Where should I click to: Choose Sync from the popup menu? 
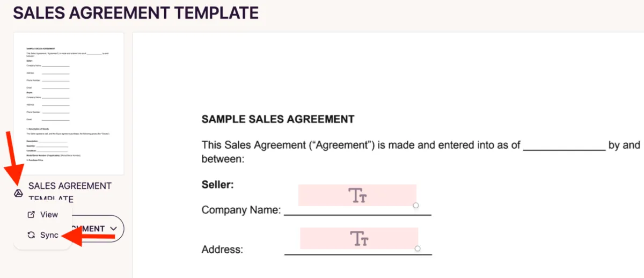click(x=49, y=235)
